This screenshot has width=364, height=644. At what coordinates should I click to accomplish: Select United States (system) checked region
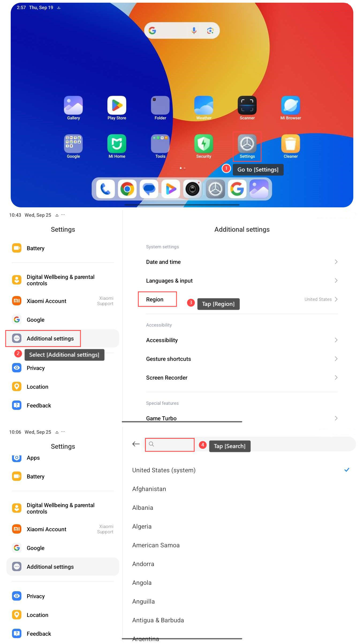(164, 470)
